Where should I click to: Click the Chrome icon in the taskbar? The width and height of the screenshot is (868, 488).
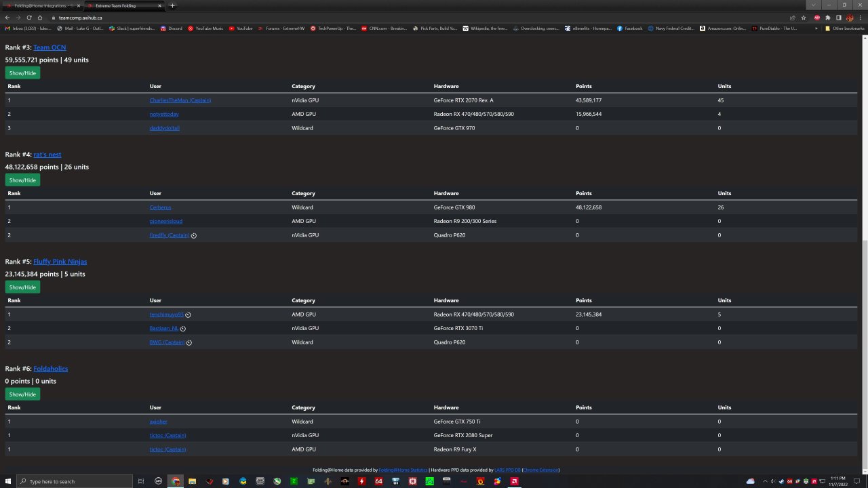(176, 481)
